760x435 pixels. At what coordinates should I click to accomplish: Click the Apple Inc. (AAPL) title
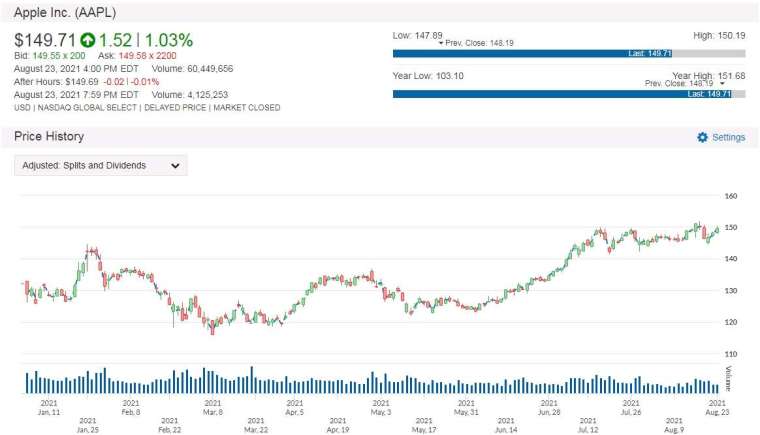[65, 12]
